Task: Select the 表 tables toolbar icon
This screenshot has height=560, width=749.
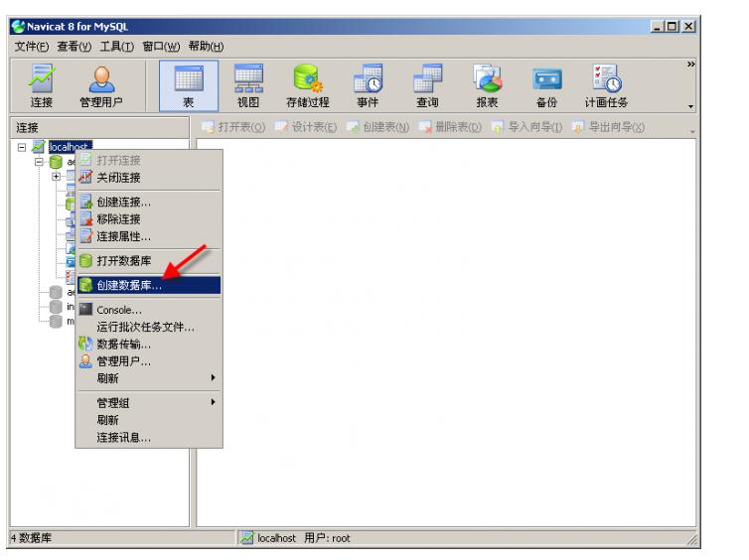Action: (189, 86)
